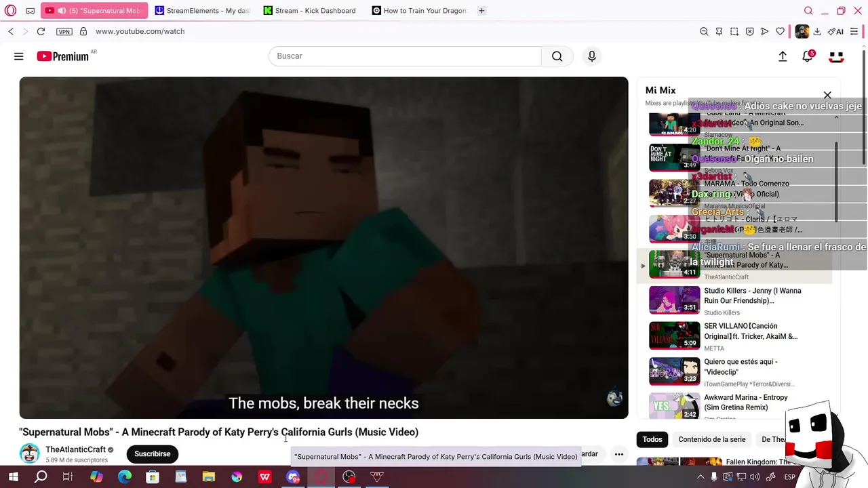
Task: Open YouTube notifications bell
Action: click(807, 57)
